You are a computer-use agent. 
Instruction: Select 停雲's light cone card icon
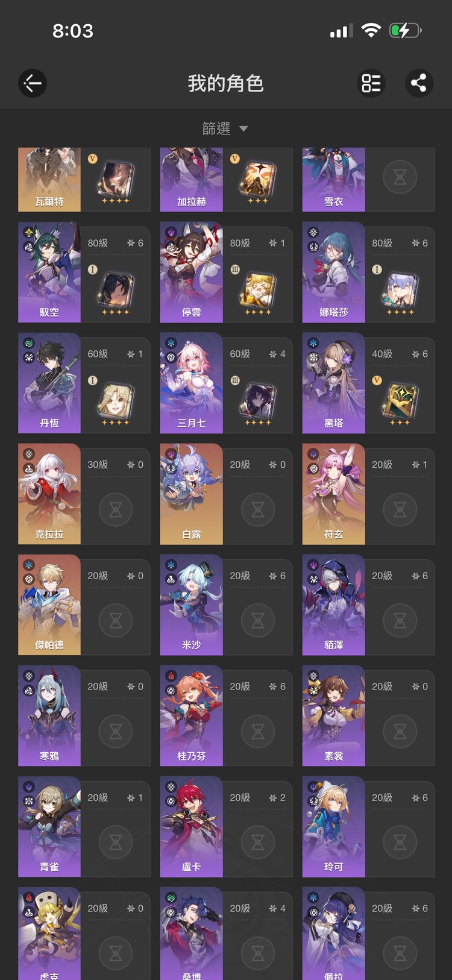point(257,290)
